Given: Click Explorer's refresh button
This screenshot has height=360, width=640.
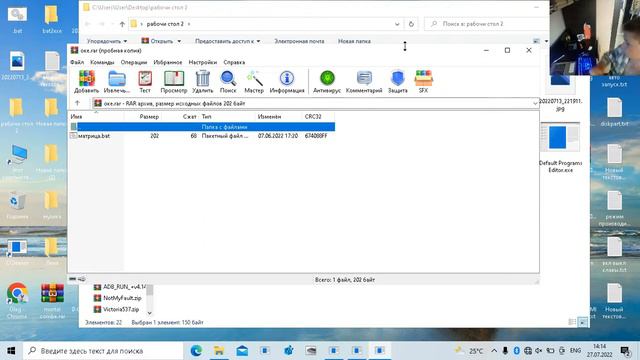Looking at the screenshot, I should click(411, 24).
